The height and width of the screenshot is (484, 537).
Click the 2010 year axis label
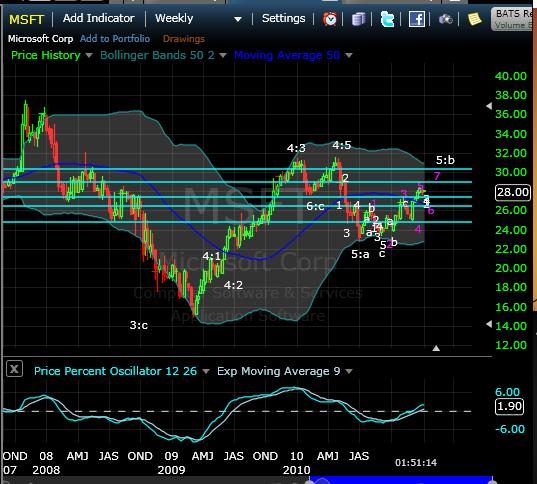click(296, 470)
